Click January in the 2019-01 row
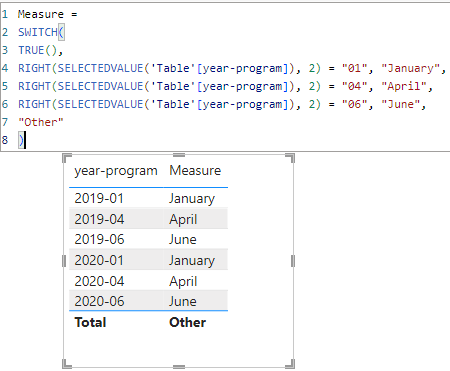The image size is (450, 371). (192, 199)
